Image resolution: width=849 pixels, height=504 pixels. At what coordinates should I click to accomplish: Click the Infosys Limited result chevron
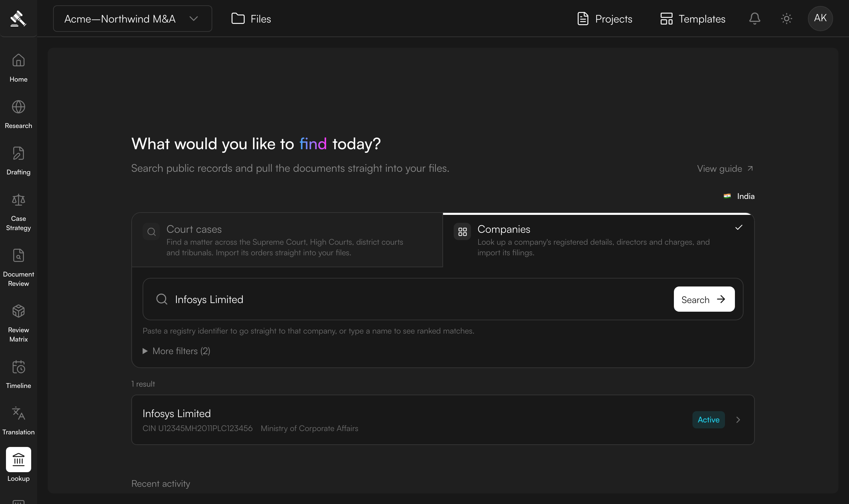click(x=738, y=420)
